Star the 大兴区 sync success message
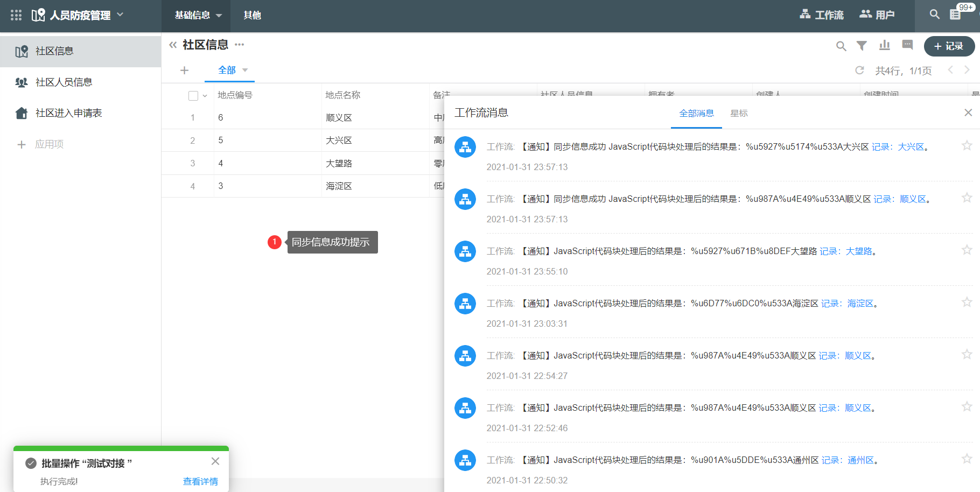Viewport: 980px width, 492px height. pyautogui.click(x=967, y=146)
